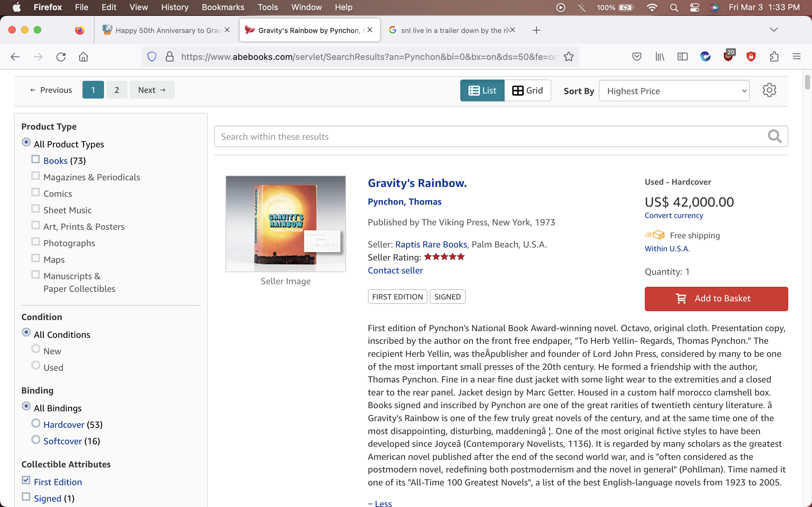Click the search settings gear icon
This screenshot has width=812, height=507.
pyautogui.click(x=769, y=90)
